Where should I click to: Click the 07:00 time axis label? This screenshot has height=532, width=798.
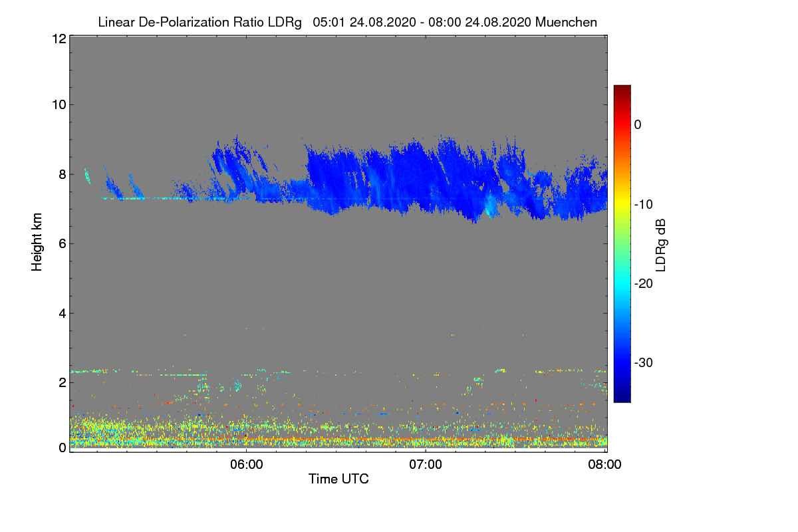(x=426, y=464)
